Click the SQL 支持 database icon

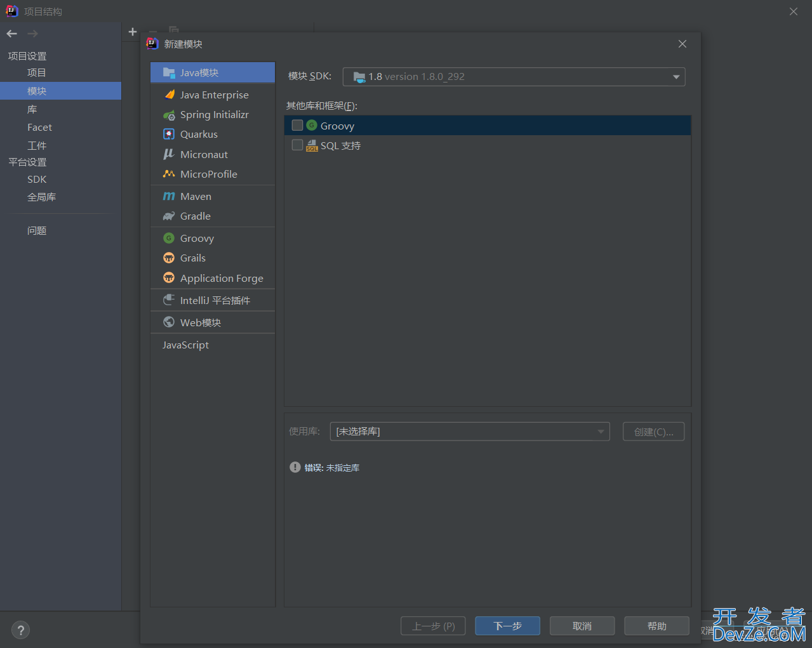click(312, 145)
